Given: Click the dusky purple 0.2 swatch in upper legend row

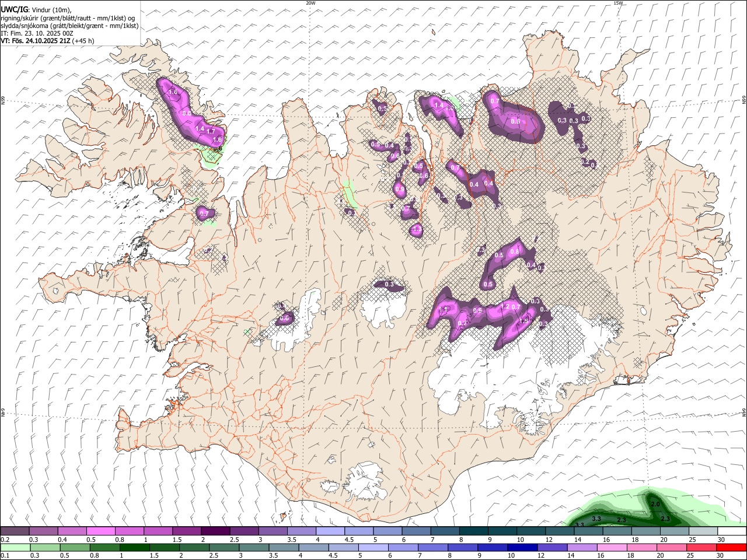Looking at the screenshot, I should (15, 531).
